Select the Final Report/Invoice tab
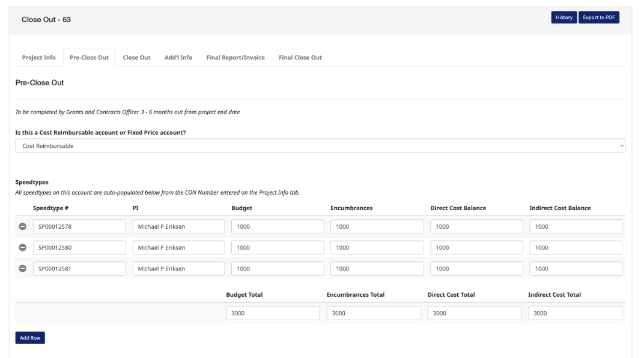Viewport: 644px width, 358px height. (235, 58)
